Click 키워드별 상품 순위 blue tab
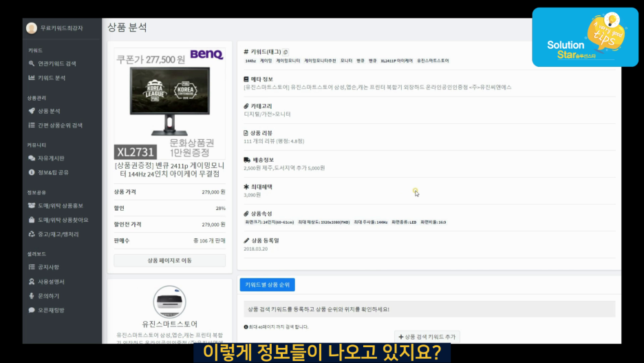644x363 pixels. 268,284
